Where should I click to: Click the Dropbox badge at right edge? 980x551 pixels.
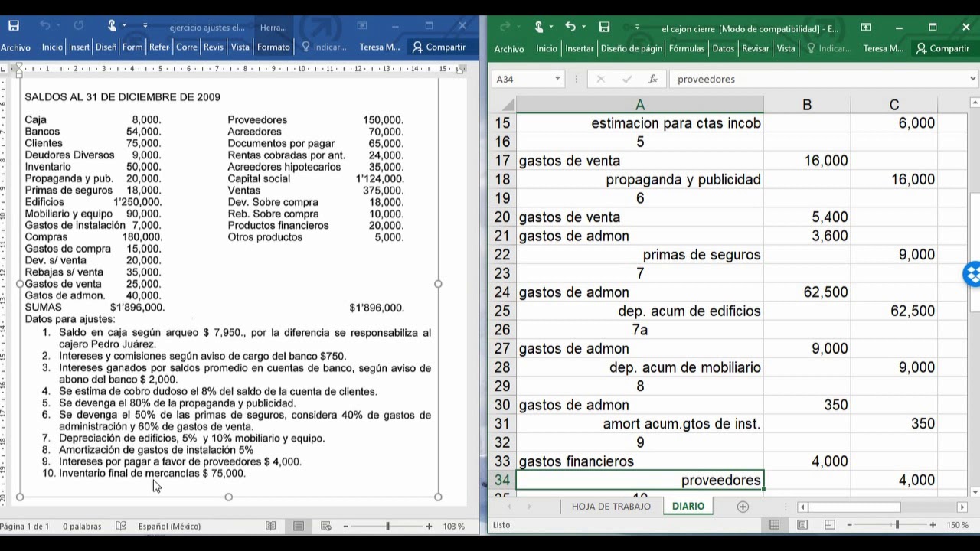point(972,274)
